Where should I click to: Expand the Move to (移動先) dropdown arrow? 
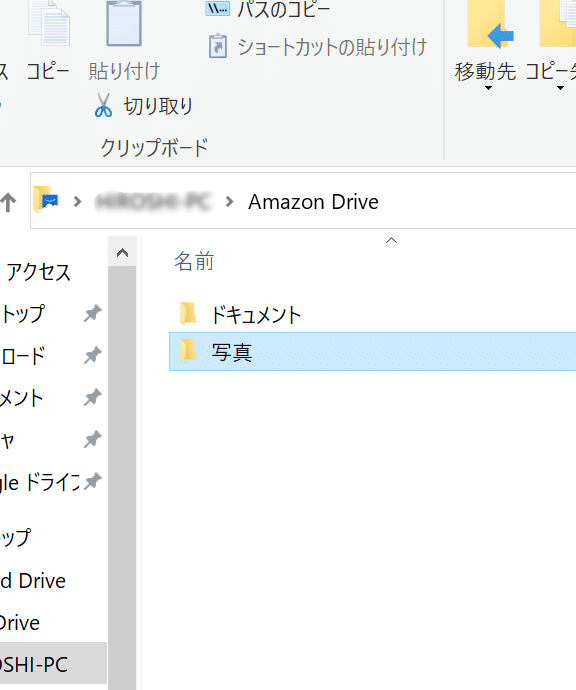(x=488, y=88)
